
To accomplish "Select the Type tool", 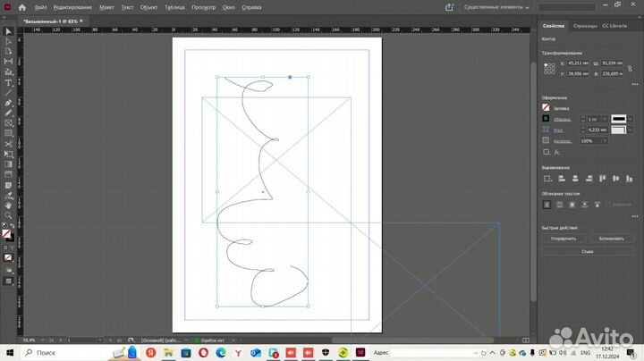I will (x=8, y=82).
